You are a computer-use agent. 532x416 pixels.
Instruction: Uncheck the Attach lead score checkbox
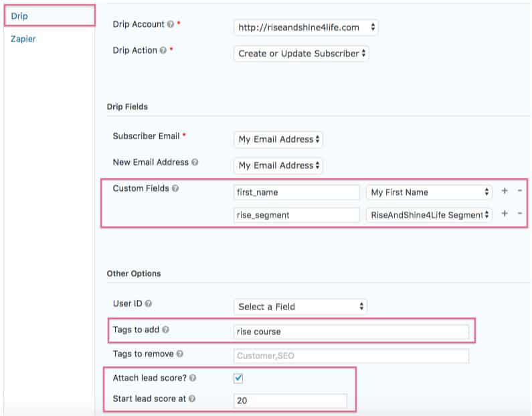coord(238,378)
